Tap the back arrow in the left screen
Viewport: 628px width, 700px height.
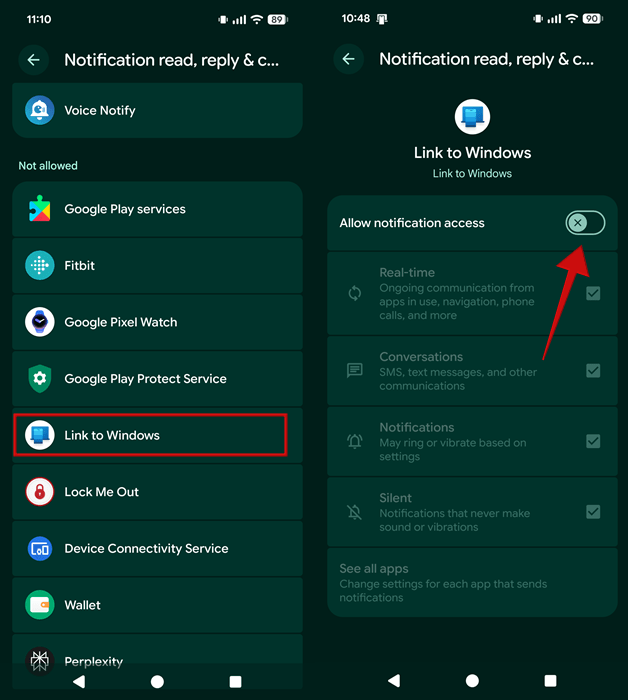tap(34, 60)
